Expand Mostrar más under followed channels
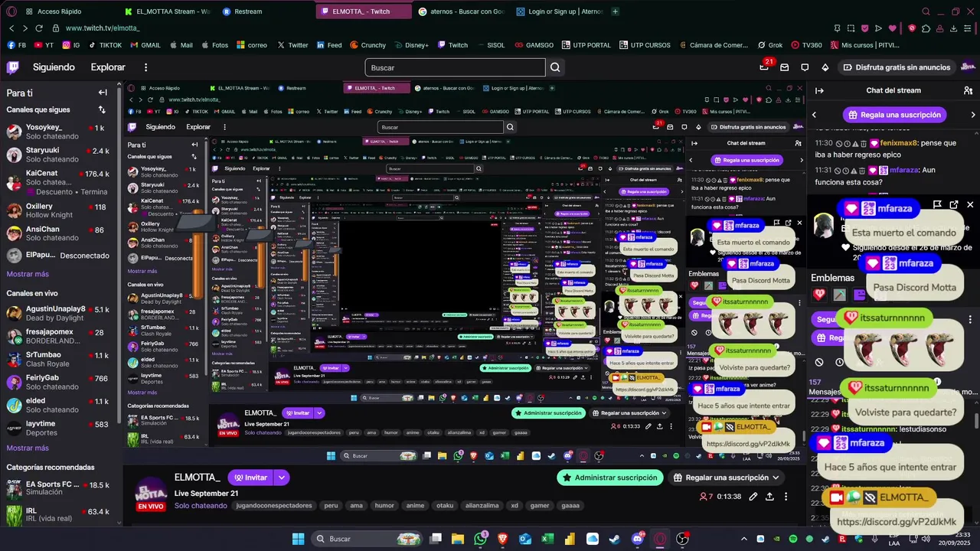 28,274
